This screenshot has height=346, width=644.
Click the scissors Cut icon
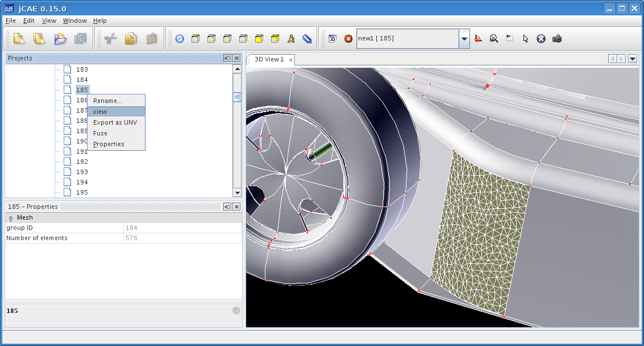110,39
